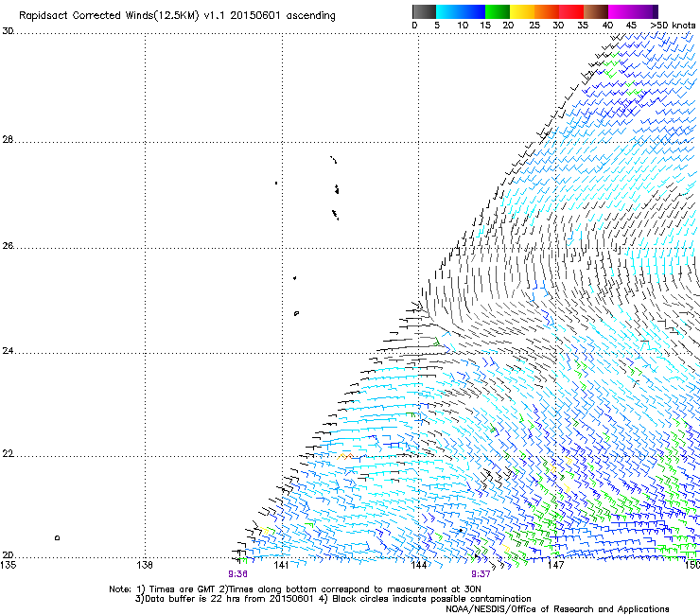Click the Rapidscat Corrected Winds title text
The image size is (700, 615).
click(x=177, y=16)
